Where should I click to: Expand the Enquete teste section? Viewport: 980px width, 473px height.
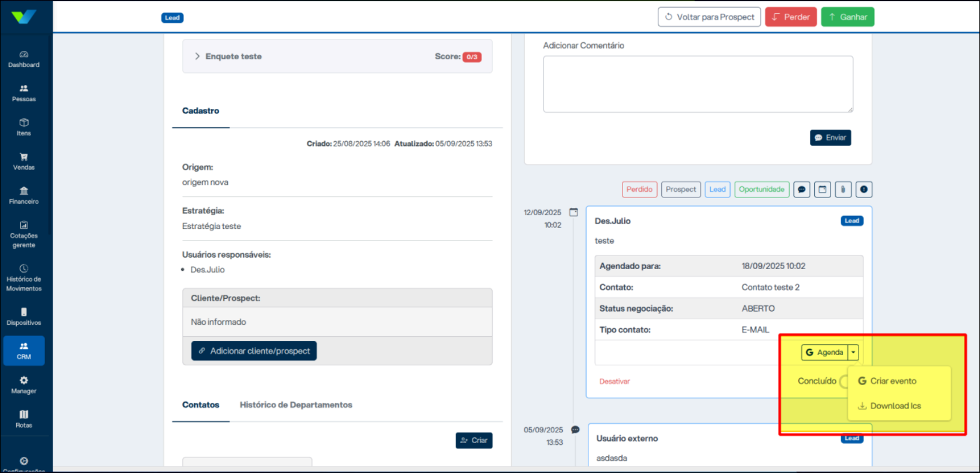click(x=197, y=56)
